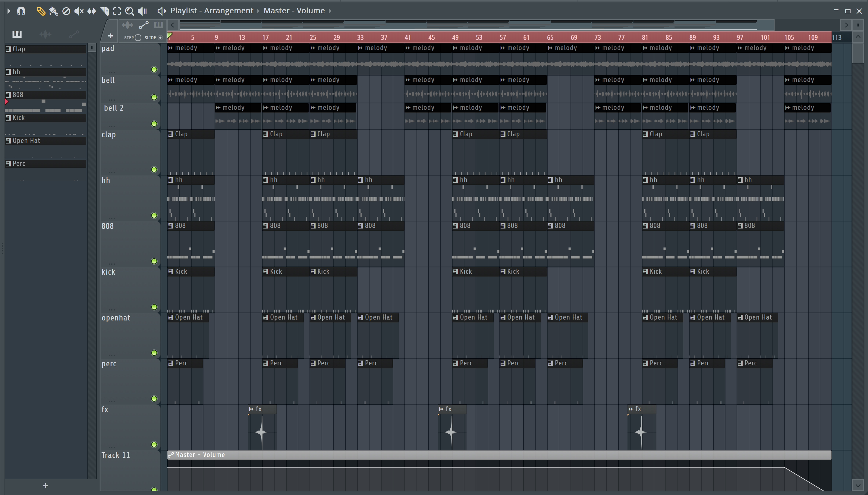Open first 808 clip menu on 808 track
This screenshot has height=495, width=868.
pyautogui.click(x=171, y=226)
